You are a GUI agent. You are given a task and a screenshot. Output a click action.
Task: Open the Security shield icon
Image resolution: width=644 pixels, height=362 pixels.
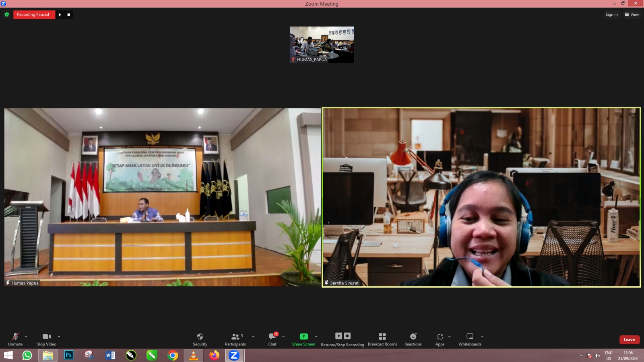click(200, 337)
